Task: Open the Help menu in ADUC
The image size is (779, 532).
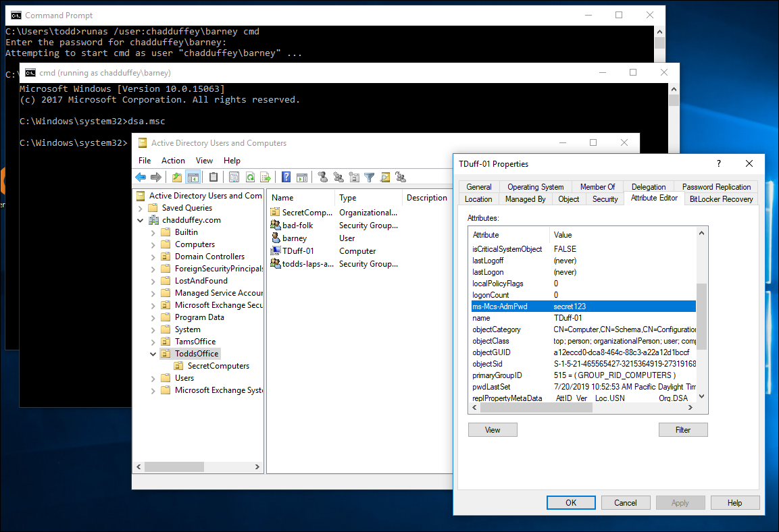Action: [232, 161]
